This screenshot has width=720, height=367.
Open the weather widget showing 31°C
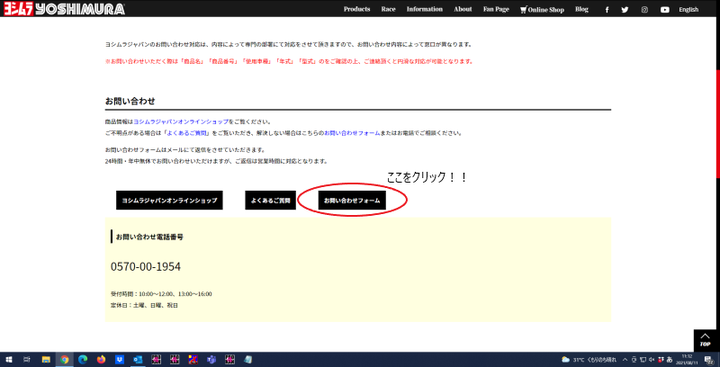tap(589, 359)
